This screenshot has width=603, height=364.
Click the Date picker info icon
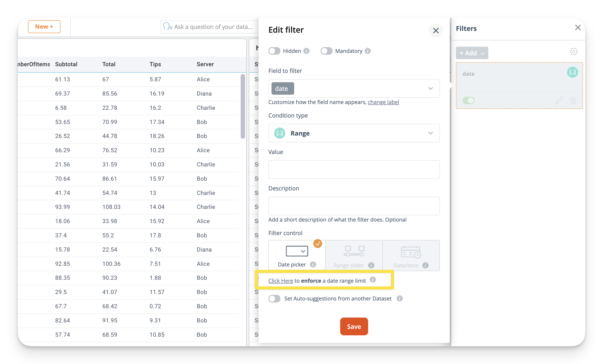pyautogui.click(x=313, y=264)
